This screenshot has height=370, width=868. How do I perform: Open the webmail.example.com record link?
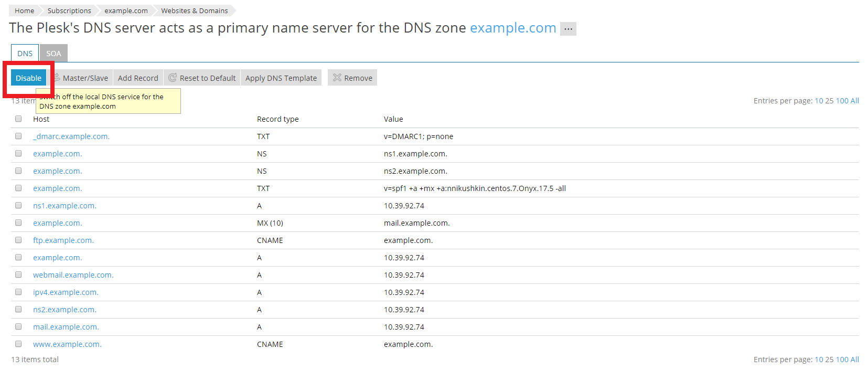(x=73, y=275)
